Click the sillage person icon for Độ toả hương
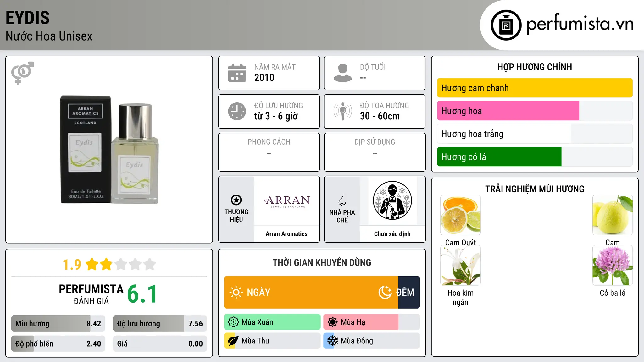This screenshot has width=644, height=362. tap(343, 111)
